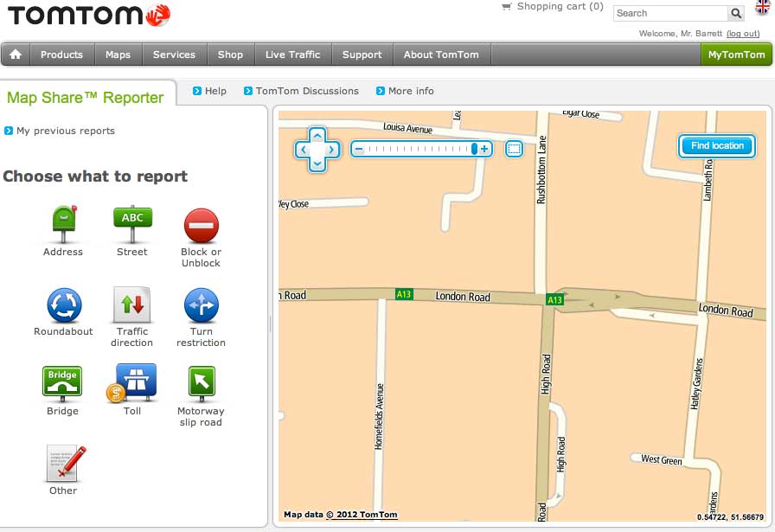Open the Products menu
775x532 pixels.
61,54
